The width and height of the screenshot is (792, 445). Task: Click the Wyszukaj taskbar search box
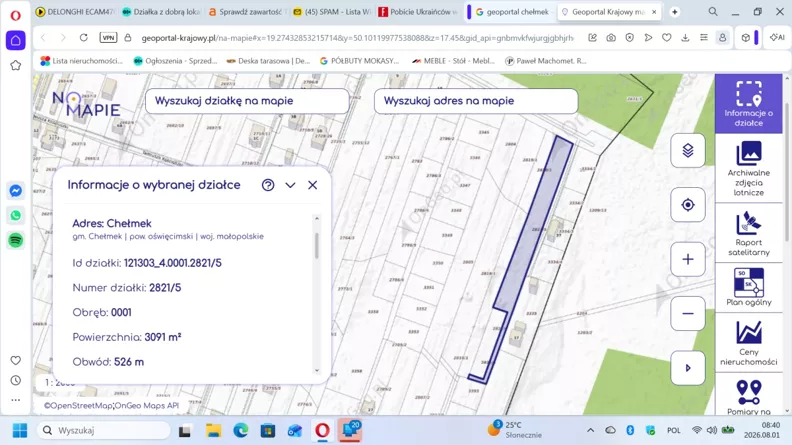tap(104, 430)
